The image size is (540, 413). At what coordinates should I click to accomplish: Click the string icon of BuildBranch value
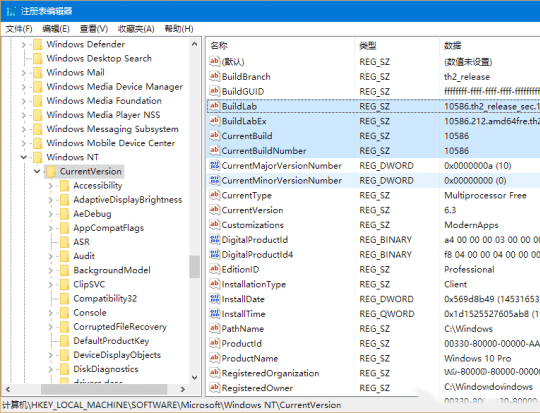[214, 76]
